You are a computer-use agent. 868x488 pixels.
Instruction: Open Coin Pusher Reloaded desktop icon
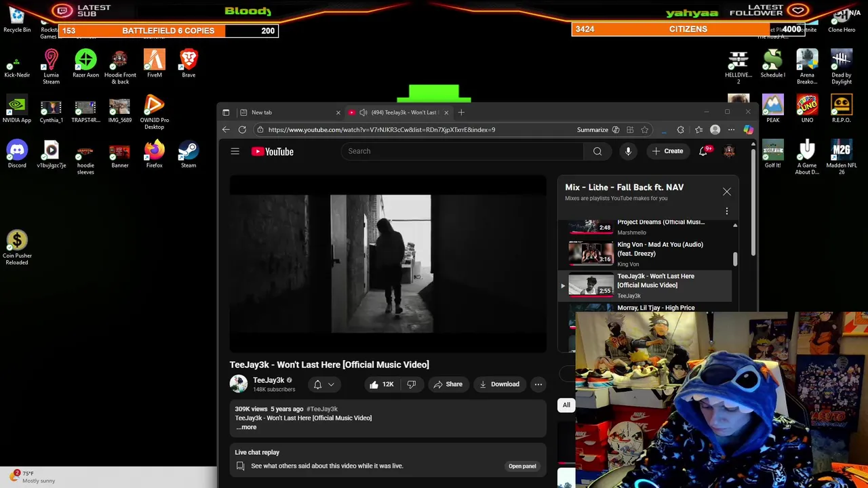point(17,248)
